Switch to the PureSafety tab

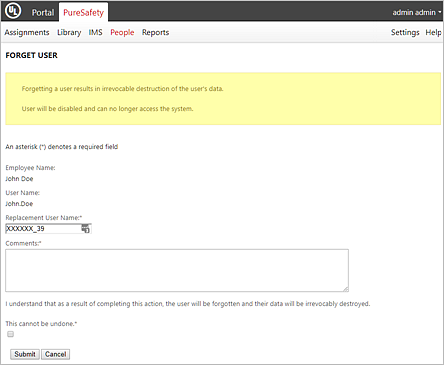pos(83,12)
